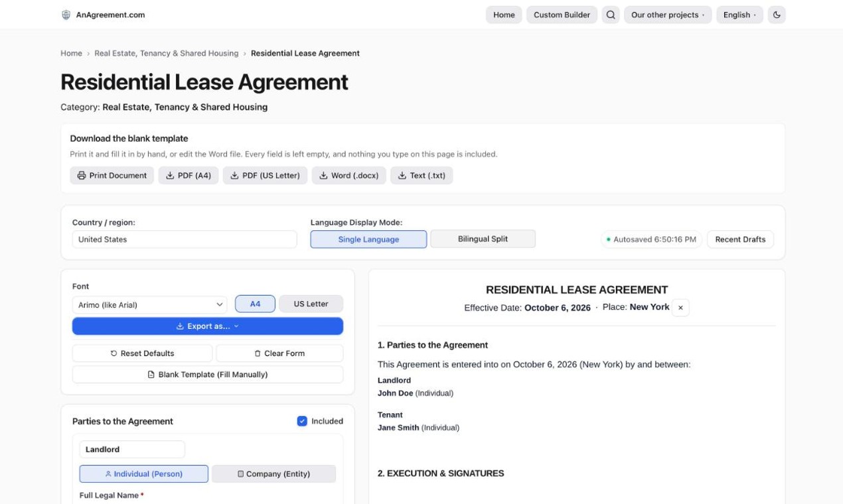Select Single Language display mode
Image resolution: width=843 pixels, height=504 pixels.
[x=368, y=239]
